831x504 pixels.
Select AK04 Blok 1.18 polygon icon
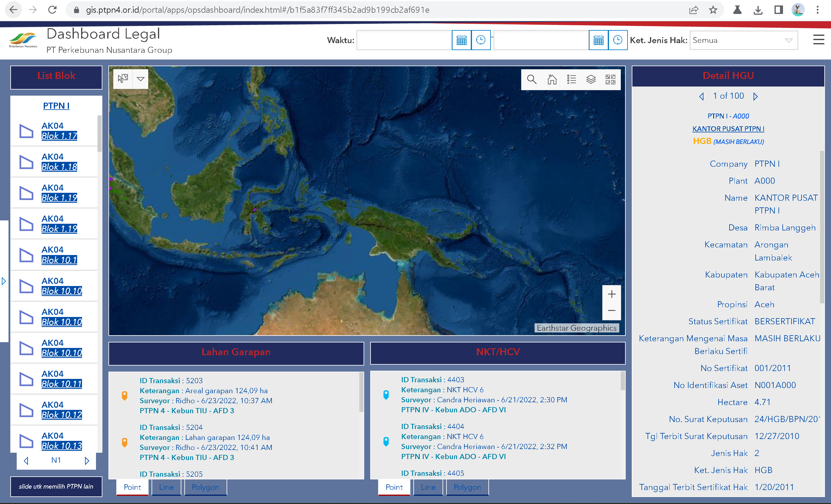(x=26, y=162)
